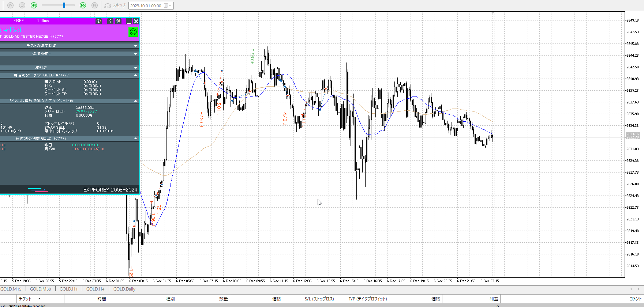
Task: Expand the テストの速度制御 section
Action: tap(135, 46)
